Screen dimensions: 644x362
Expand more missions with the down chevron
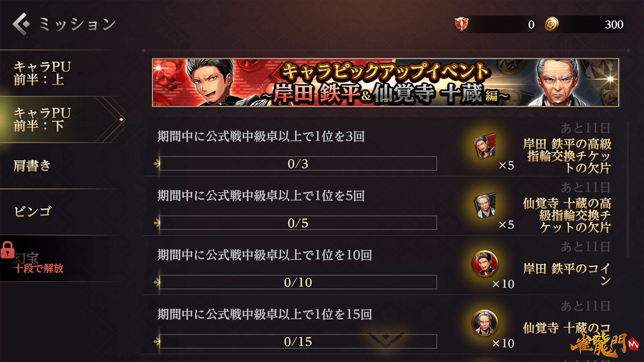coord(386,339)
